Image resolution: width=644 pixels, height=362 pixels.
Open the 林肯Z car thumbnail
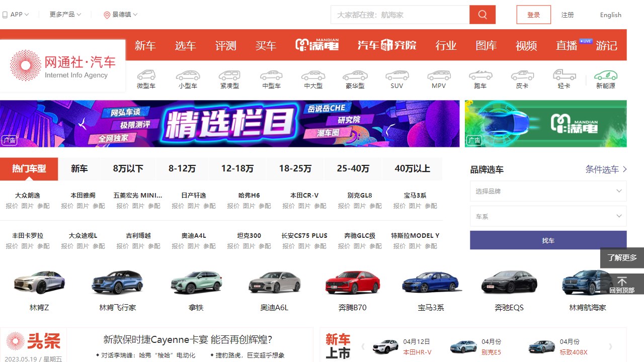39,282
